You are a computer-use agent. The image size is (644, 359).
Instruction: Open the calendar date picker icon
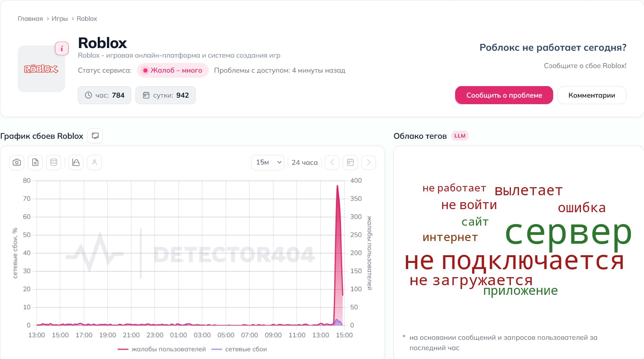click(x=350, y=163)
